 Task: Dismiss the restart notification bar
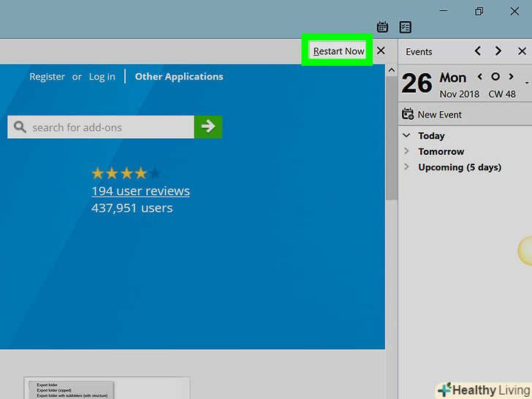coord(381,51)
